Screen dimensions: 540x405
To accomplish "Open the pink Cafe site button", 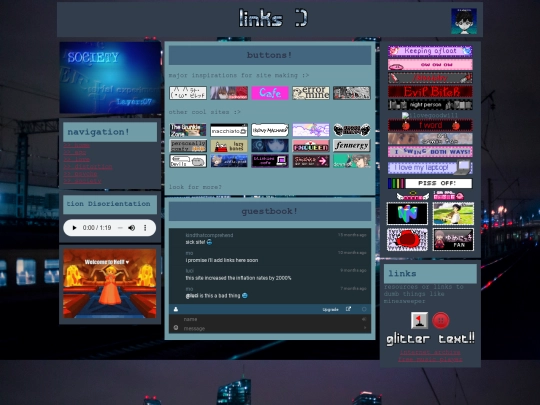I will pos(270,93).
